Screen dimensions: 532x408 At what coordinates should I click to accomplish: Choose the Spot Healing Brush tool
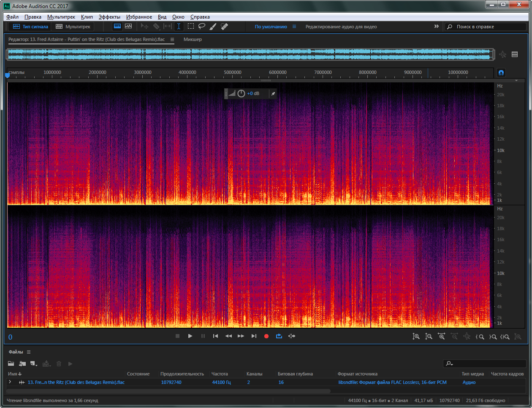pos(224,26)
